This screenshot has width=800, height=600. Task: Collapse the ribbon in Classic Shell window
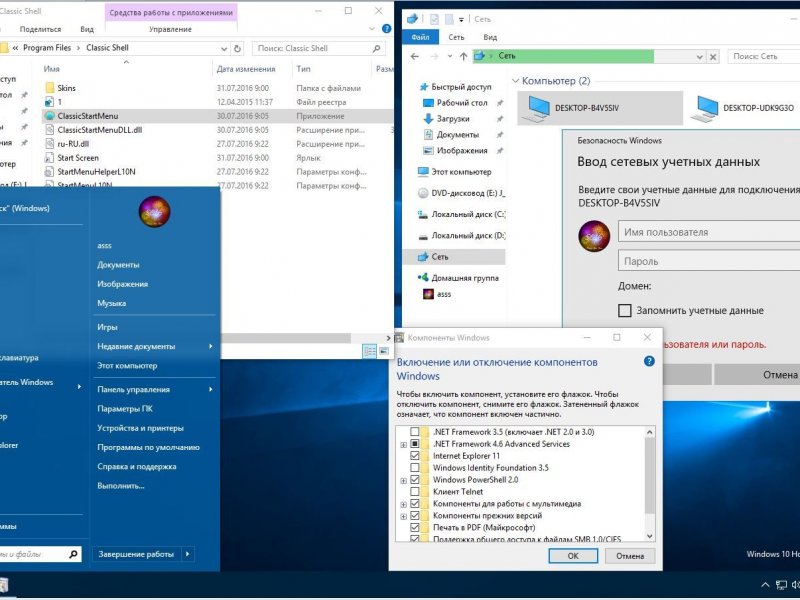[372, 29]
